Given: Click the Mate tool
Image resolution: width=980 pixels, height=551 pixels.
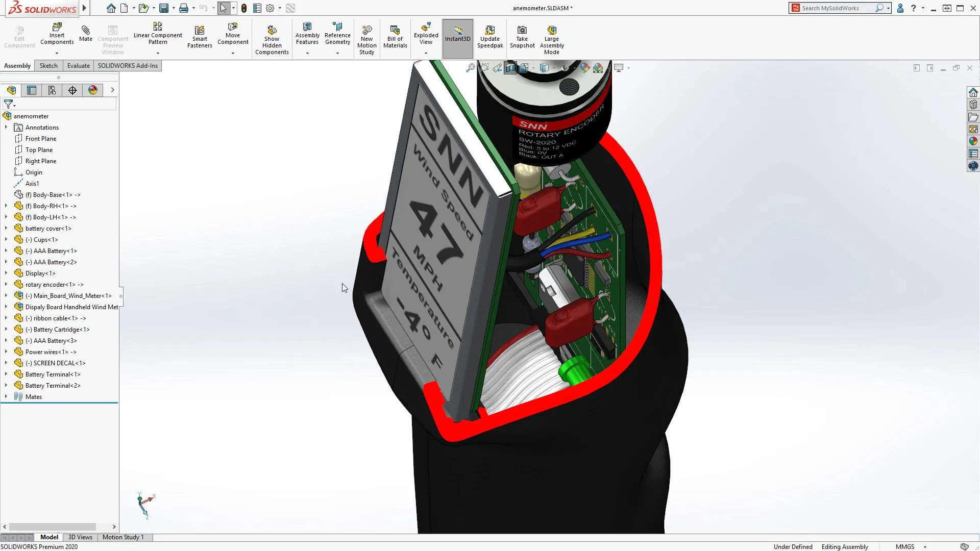Looking at the screenshot, I should click(86, 34).
